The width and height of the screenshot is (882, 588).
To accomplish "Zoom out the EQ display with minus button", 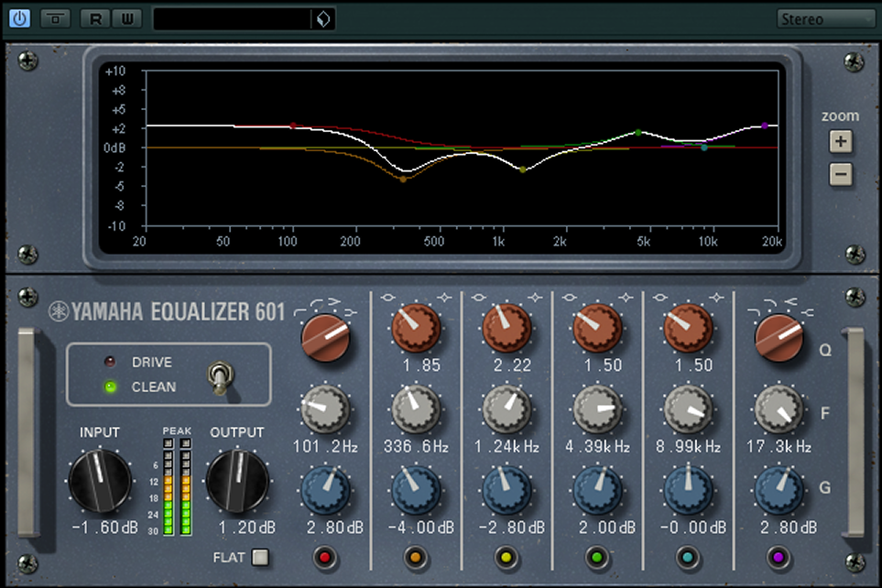I will pos(841,174).
